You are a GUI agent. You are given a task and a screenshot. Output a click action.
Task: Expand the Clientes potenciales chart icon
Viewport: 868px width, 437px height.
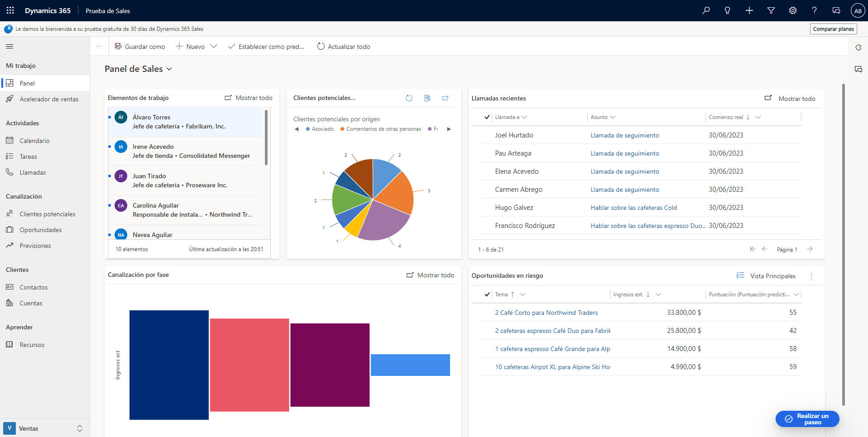445,98
